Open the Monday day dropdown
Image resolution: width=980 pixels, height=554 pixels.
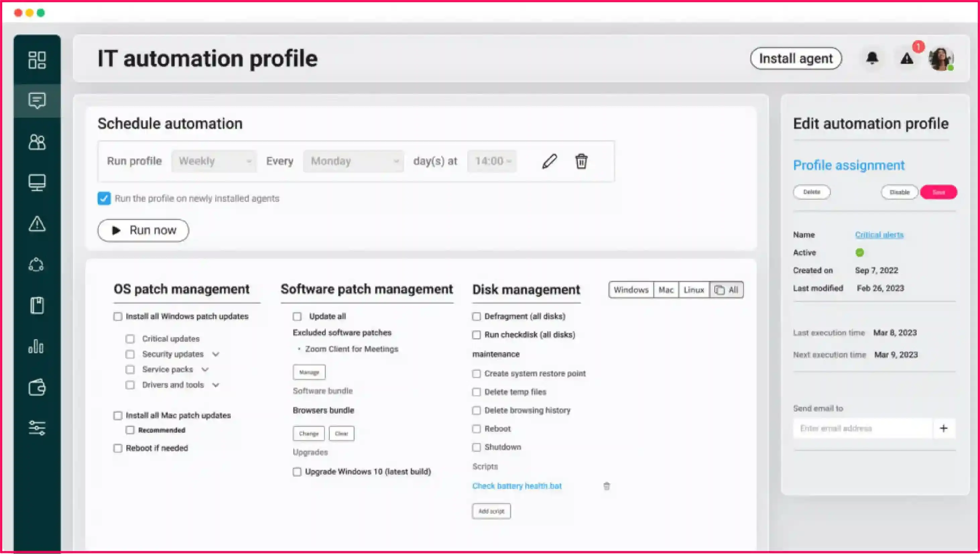click(353, 161)
